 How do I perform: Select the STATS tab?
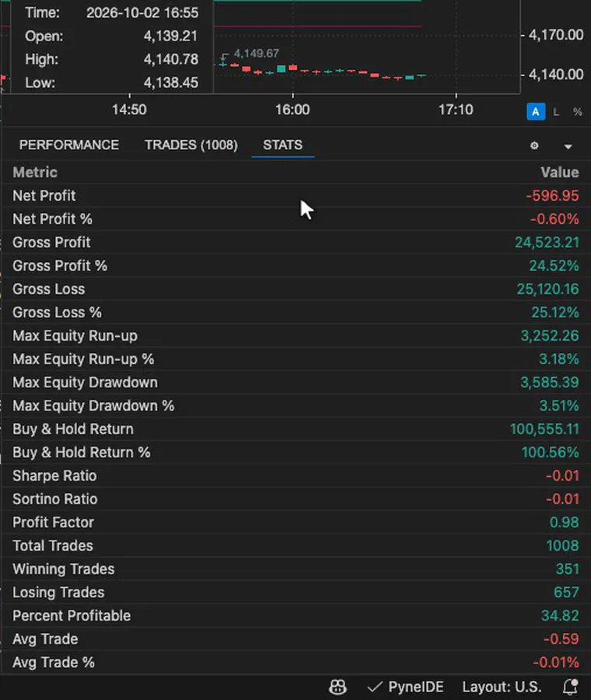click(282, 145)
